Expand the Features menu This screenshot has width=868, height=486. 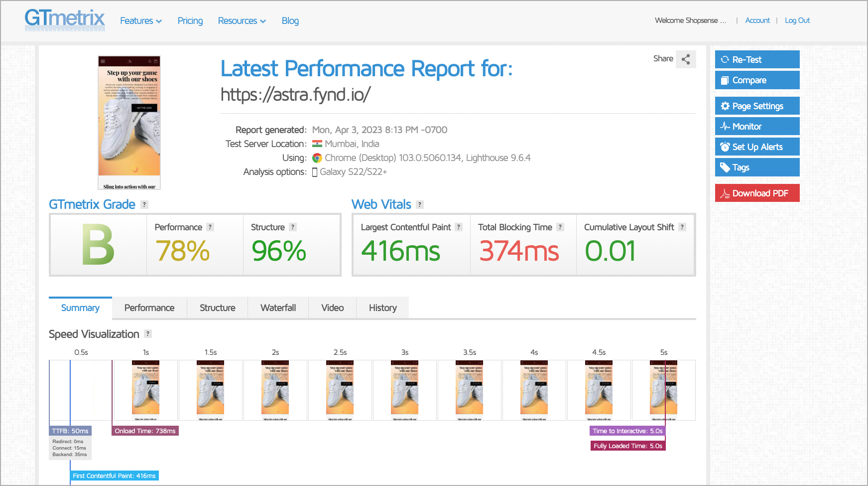[141, 21]
